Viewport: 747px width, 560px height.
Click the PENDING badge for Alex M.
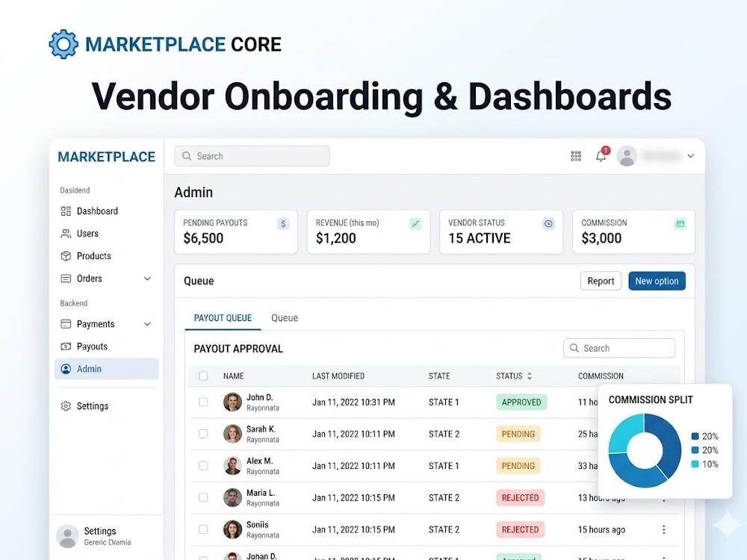[x=518, y=466]
